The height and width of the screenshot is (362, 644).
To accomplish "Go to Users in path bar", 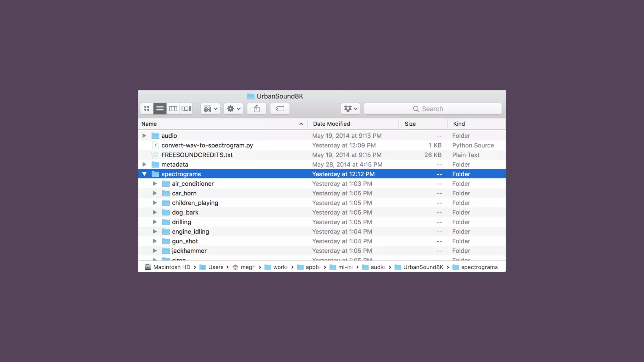I will 215,267.
